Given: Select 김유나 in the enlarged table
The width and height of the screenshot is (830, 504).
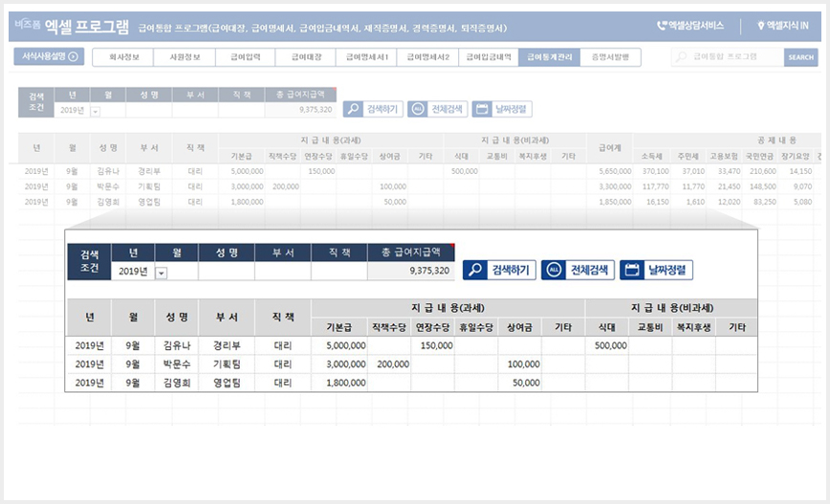Looking at the screenshot, I should [x=177, y=345].
